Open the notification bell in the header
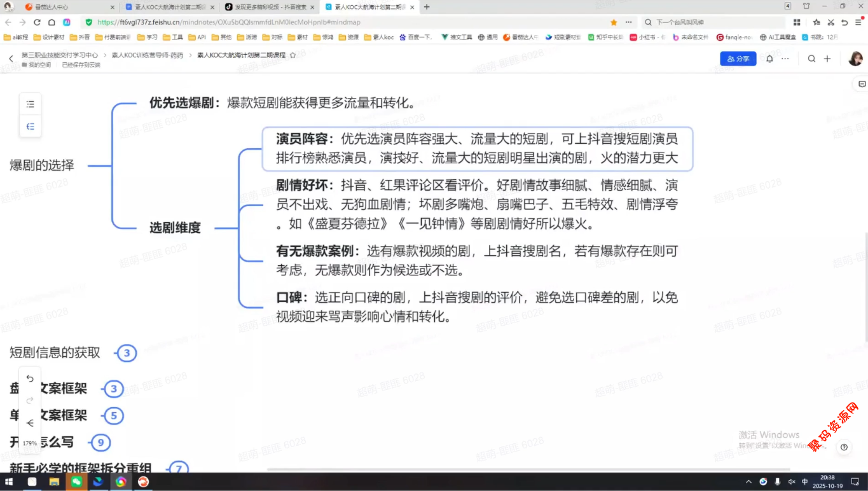Screen dimensions: 868x491 [769, 59]
